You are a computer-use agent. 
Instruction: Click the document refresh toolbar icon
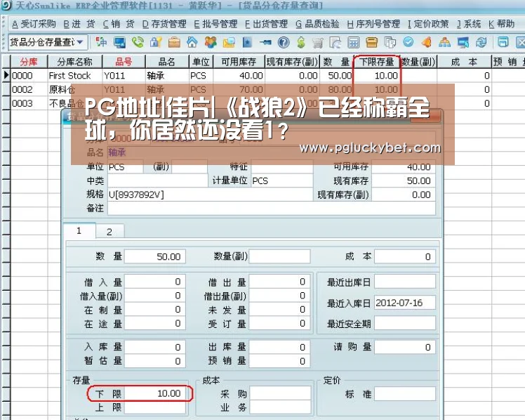point(335,42)
